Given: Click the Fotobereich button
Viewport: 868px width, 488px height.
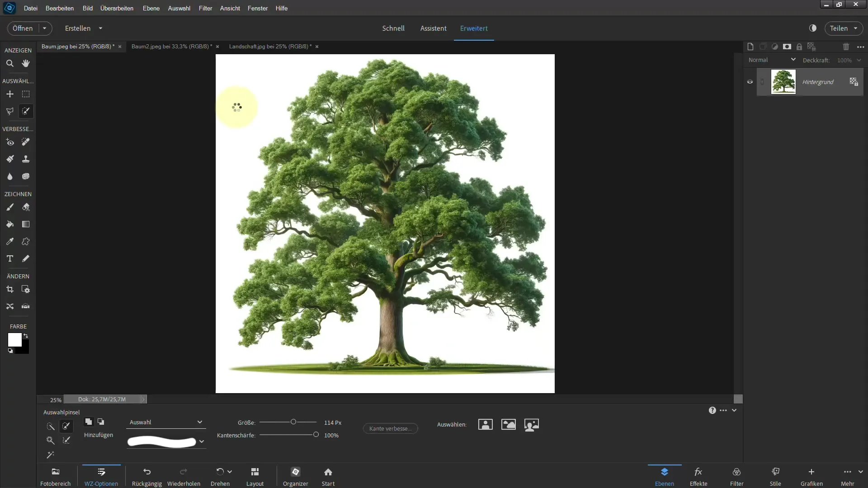Looking at the screenshot, I should point(56,477).
